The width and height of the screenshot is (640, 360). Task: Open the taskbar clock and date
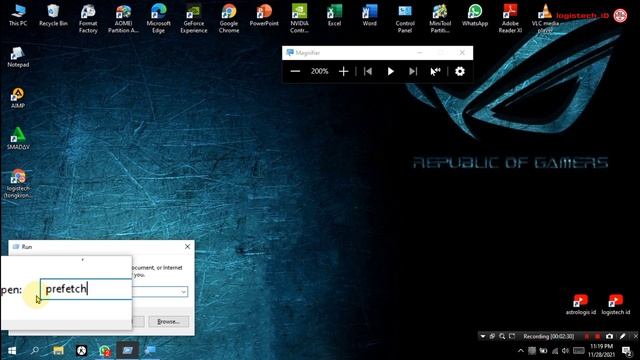pyautogui.click(x=601, y=351)
